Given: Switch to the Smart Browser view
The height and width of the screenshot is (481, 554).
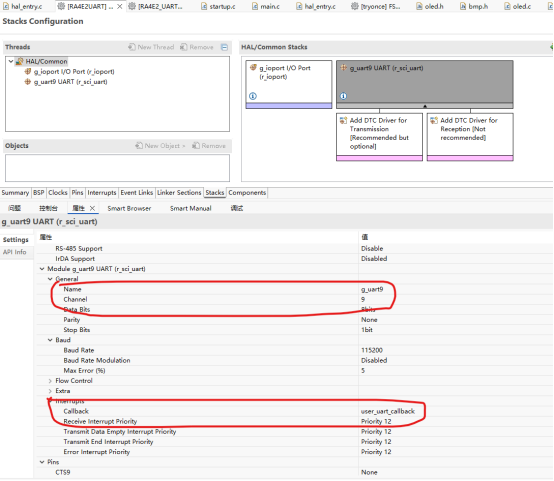Looking at the screenshot, I should click(x=129, y=209).
